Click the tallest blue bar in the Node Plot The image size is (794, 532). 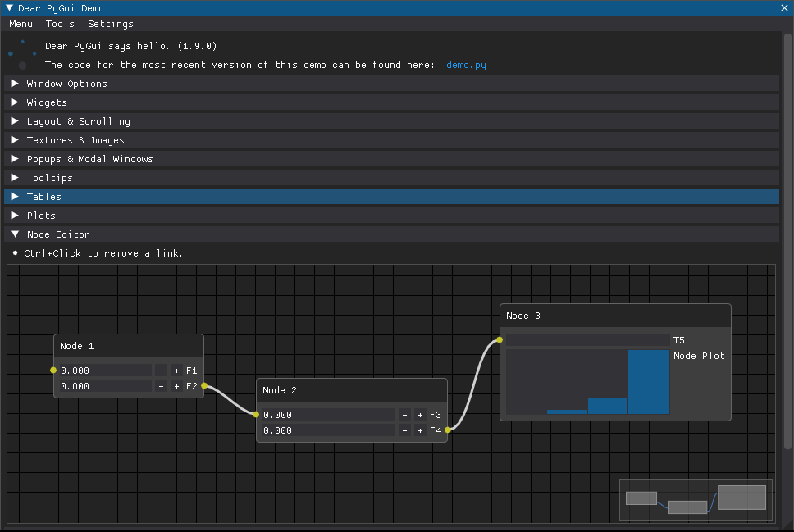coord(648,381)
